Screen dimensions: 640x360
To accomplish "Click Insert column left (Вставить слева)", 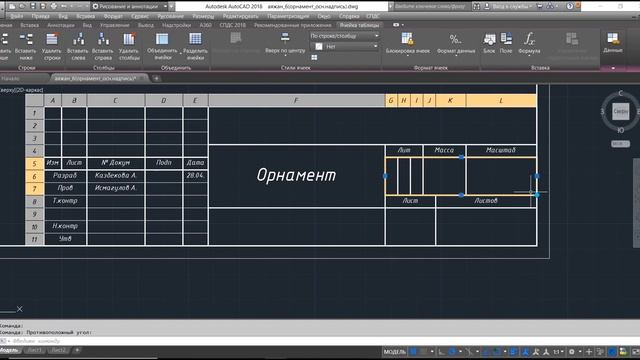I will click(x=78, y=47).
